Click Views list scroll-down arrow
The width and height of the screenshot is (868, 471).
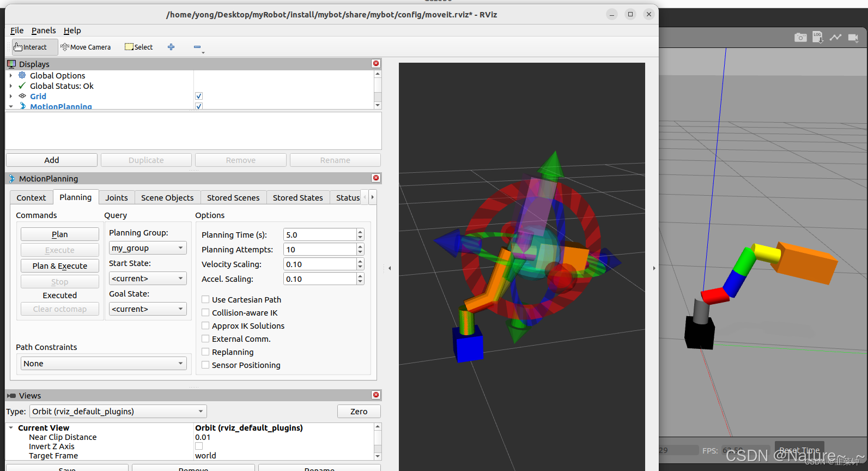click(378, 456)
